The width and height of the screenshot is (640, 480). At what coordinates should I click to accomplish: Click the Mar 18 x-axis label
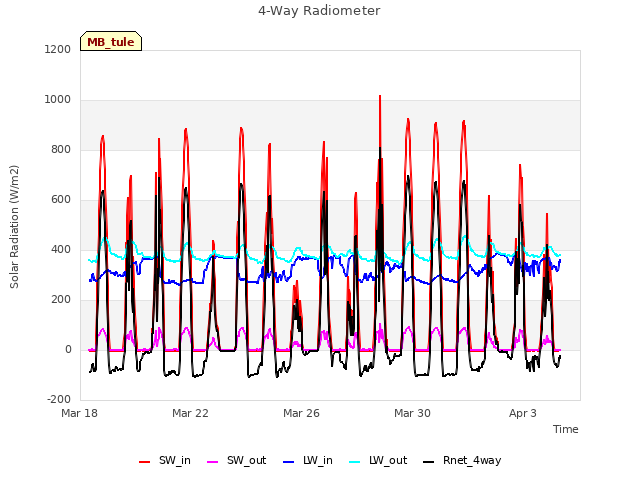(80, 413)
